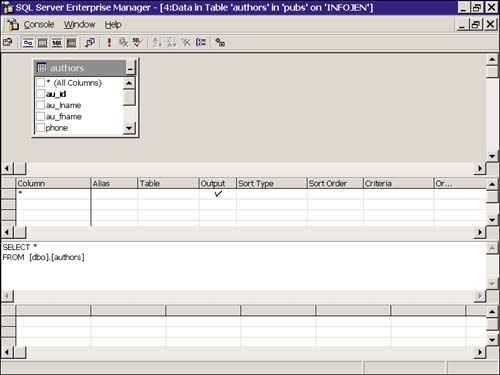
Task: Click the Sort Type cell of the * row
Action: (271, 194)
